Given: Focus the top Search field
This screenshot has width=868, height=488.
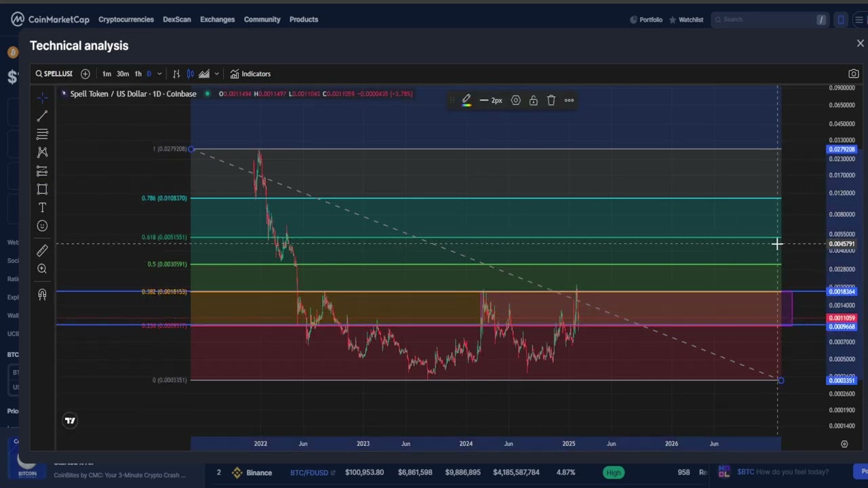Looking at the screenshot, I should point(769,20).
